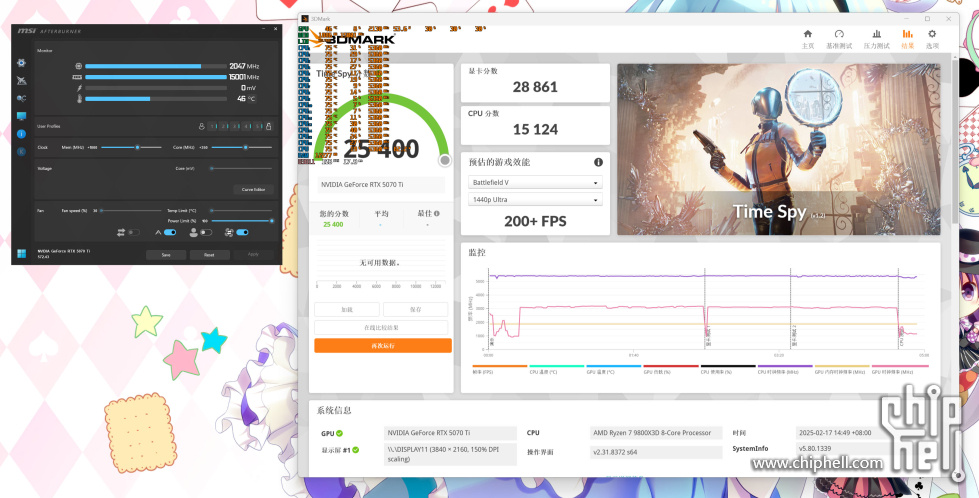Select user profile slot 4

point(247,126)
